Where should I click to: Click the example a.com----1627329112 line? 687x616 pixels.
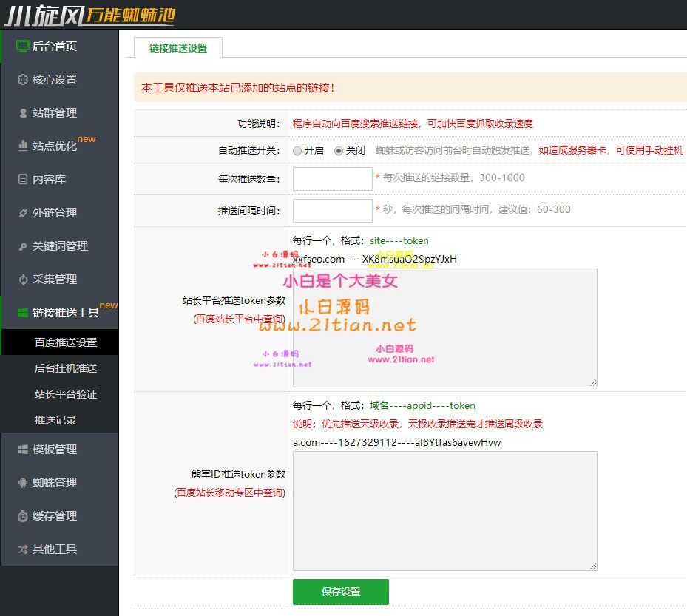coord(396,442)
